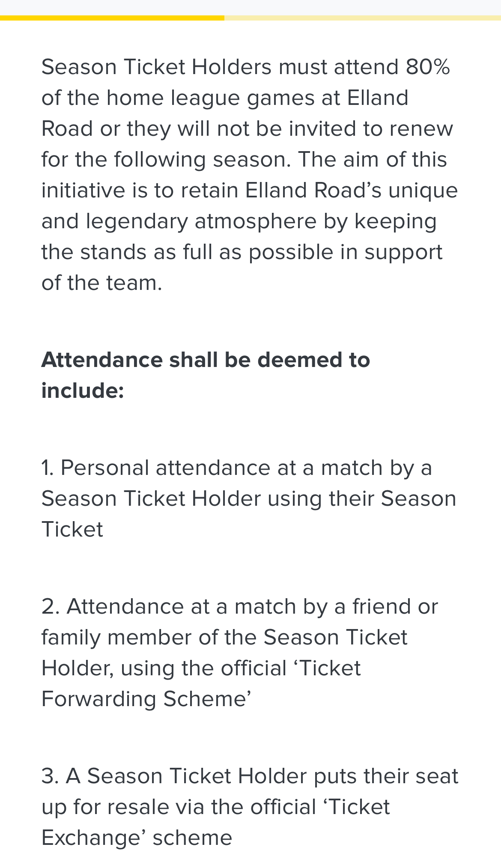Click 'invited to renew' in first paragraph
Image resolution: width=501 pixels, height=868 pixels.
tap(371, 129)
